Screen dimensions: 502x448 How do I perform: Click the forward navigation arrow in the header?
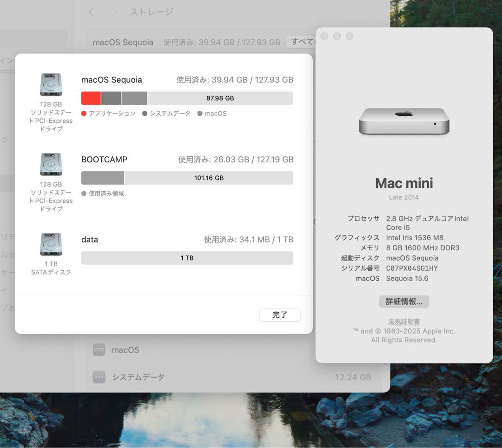pos(113,12)
